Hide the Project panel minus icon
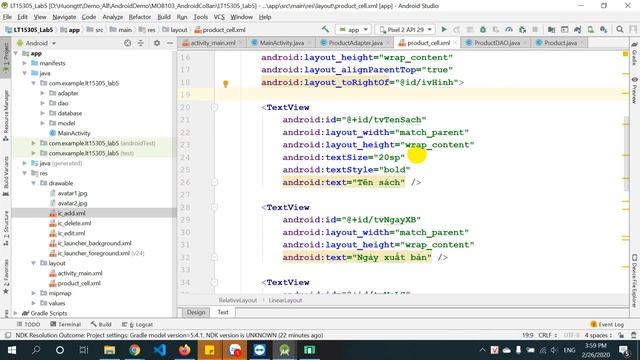 point(170,43)
